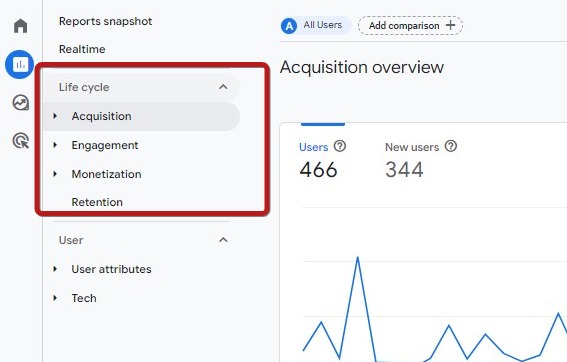Expand the Acquisition submenu arrow
The height and width of the screenshot is (362, 567).
point(55,116)
